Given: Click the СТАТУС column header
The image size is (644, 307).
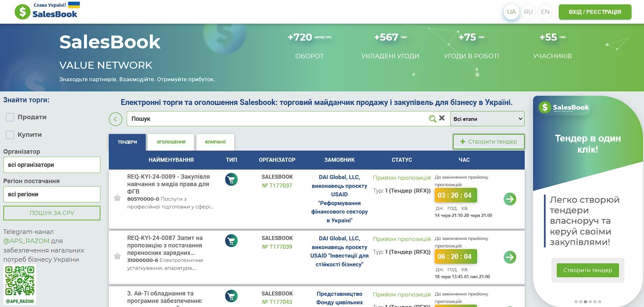Looking at the screenshot, I should (x=402, y=160).
